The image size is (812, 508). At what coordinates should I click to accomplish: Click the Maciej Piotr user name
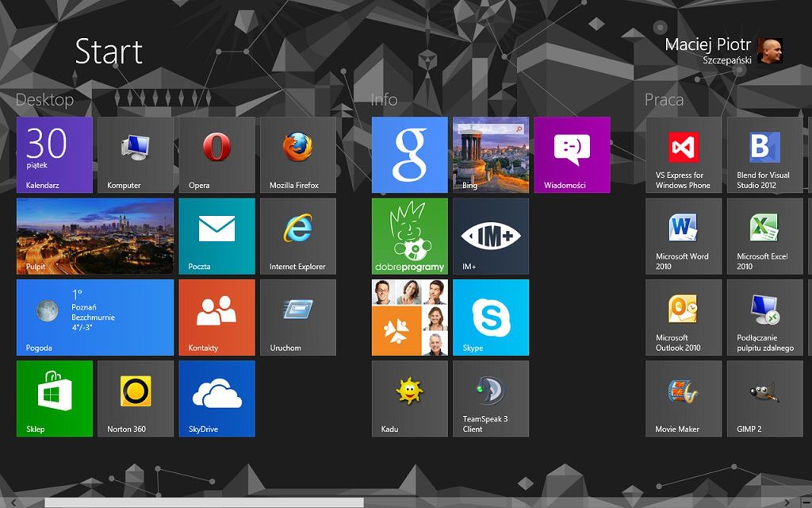click(x=707, y=44)
